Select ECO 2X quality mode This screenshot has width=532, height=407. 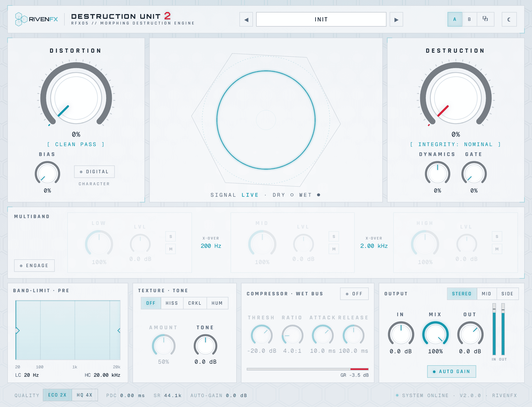57,395
